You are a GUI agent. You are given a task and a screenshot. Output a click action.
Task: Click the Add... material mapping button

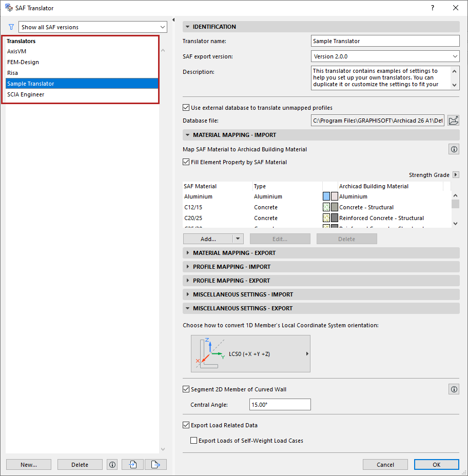coord(208,239)
